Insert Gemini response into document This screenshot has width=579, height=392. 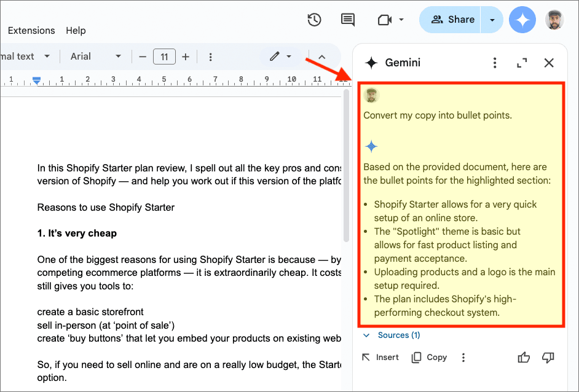pos(380,358)
